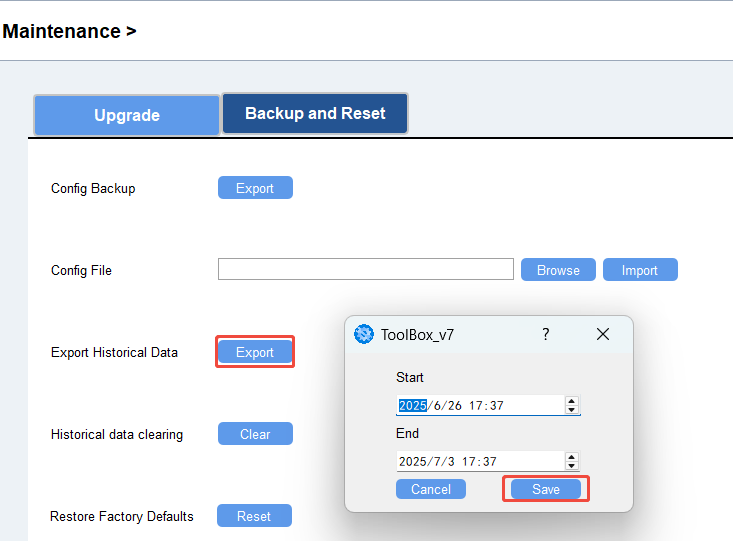Decrement the End date using down arrow
The image size is (733, 541).
tap(572, 466)
